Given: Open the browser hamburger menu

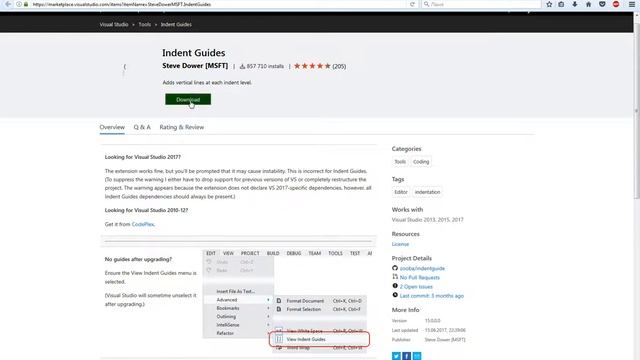Looking at the screenshot, I should click(631, 4).
